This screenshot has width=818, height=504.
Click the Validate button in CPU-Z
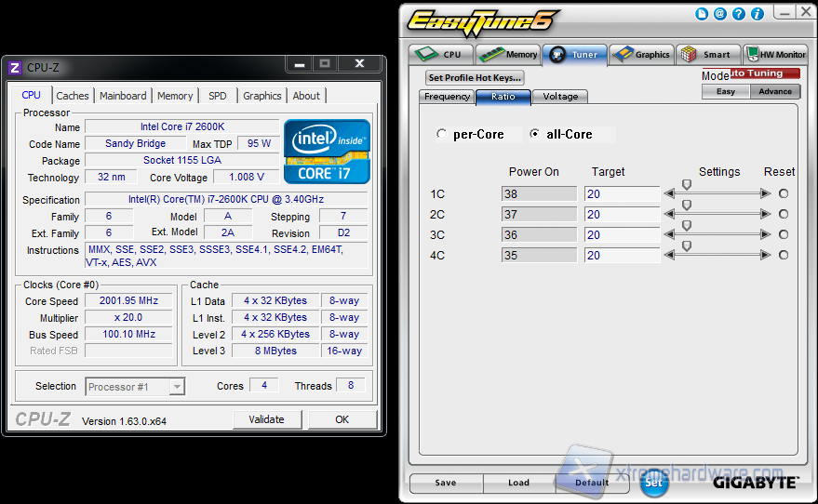click(266, 419)
